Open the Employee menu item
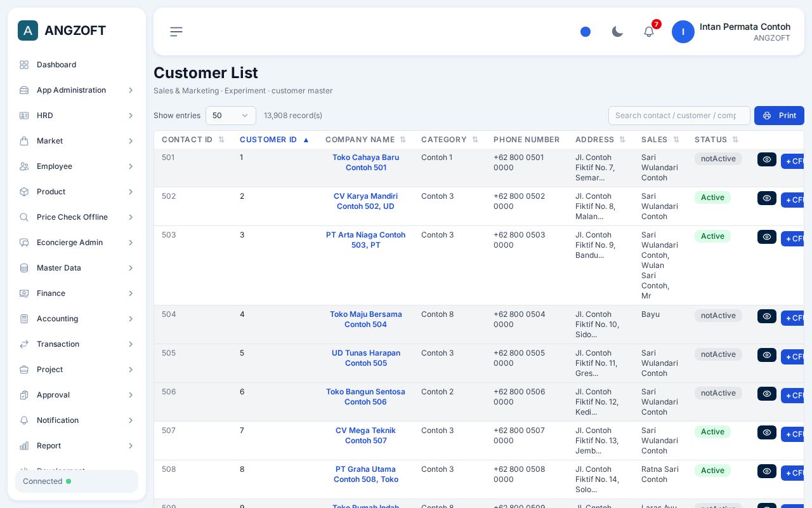 [x=77, y=166]
